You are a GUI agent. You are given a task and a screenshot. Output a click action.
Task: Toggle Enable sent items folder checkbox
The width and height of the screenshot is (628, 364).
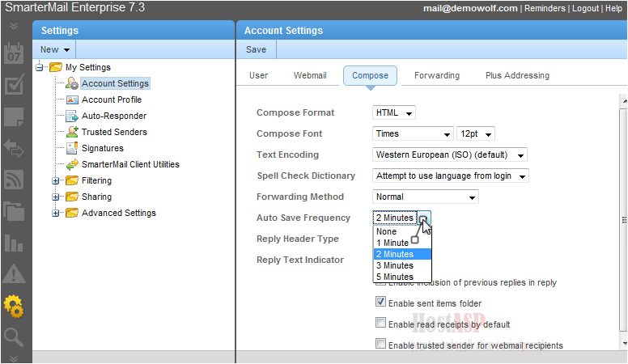pos(380,302)
